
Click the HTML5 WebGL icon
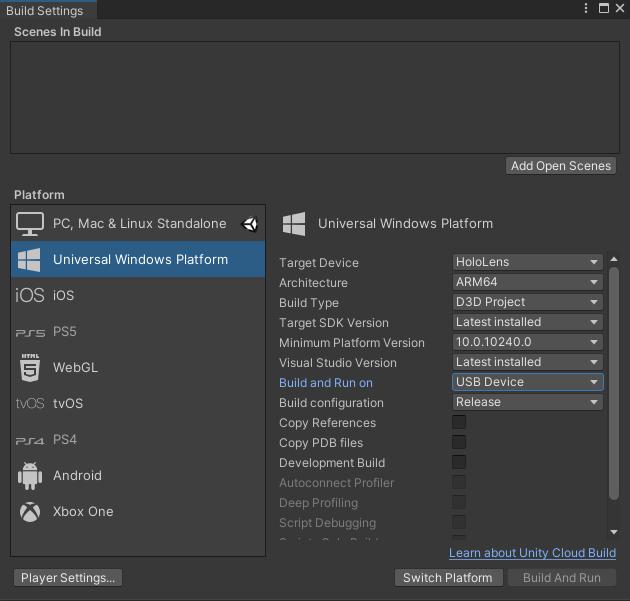[x=30, y=367]
